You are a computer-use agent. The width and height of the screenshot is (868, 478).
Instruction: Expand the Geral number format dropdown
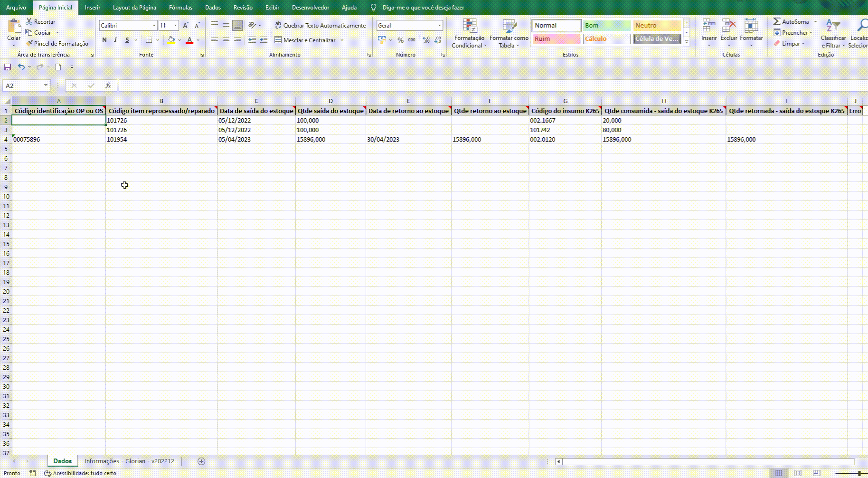pos(439,26)
